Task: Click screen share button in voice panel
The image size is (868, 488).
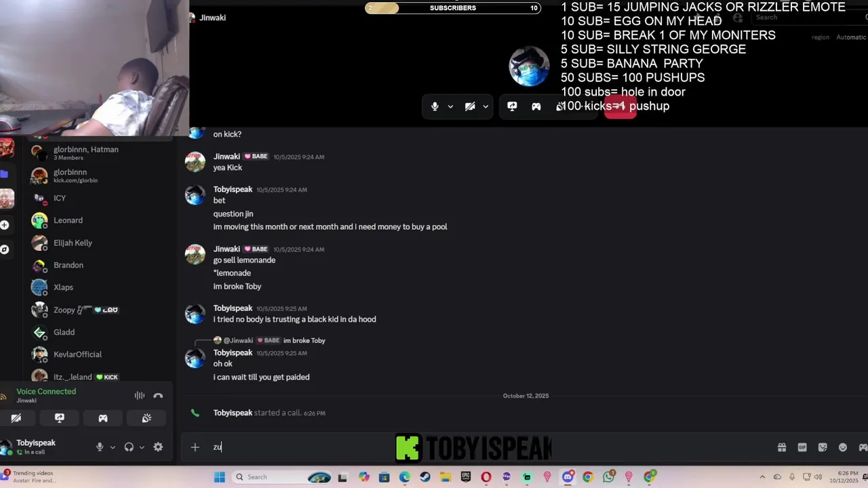Action: (60, 418)
